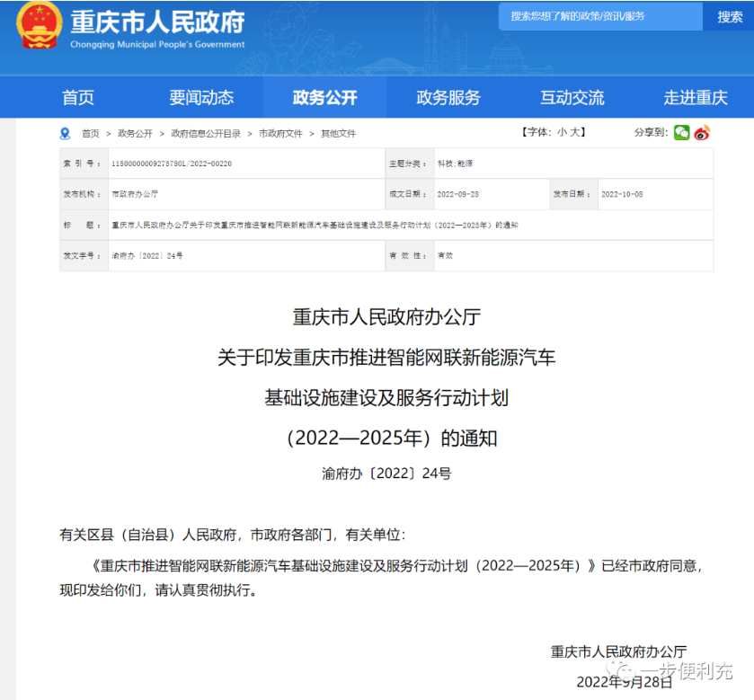This screenshot has height=700, width=754.
Task: Open the 首页 navigation tab
Action: (78, 98)
